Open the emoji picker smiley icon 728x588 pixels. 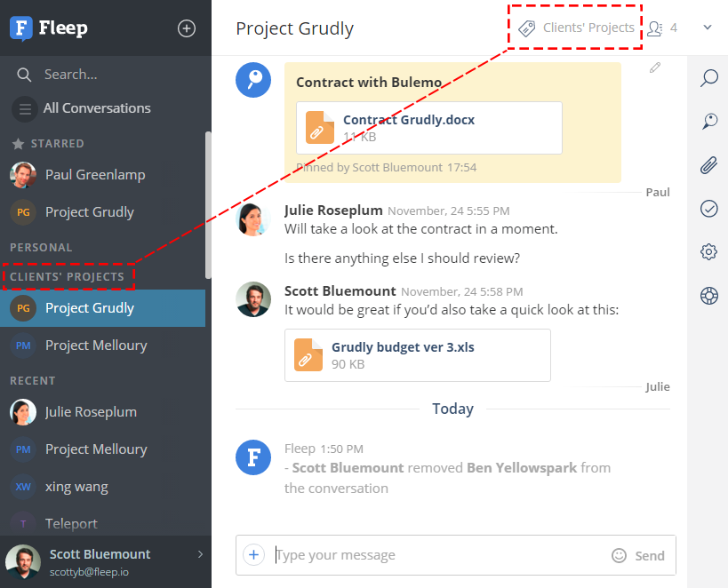click(x=619, y=555)
